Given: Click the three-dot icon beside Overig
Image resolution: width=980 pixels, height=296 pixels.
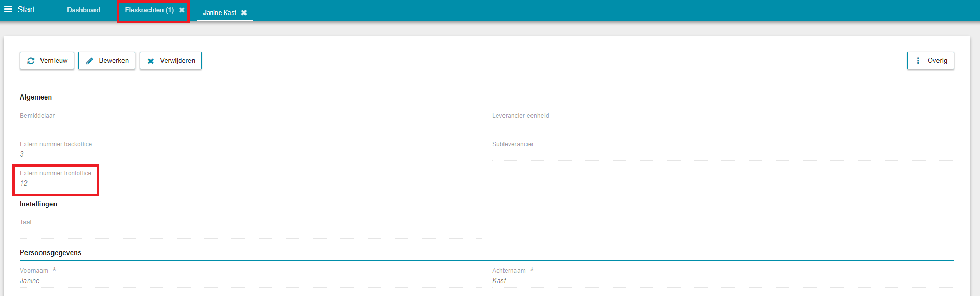Looking at the screenshot, I should (918, 61).
